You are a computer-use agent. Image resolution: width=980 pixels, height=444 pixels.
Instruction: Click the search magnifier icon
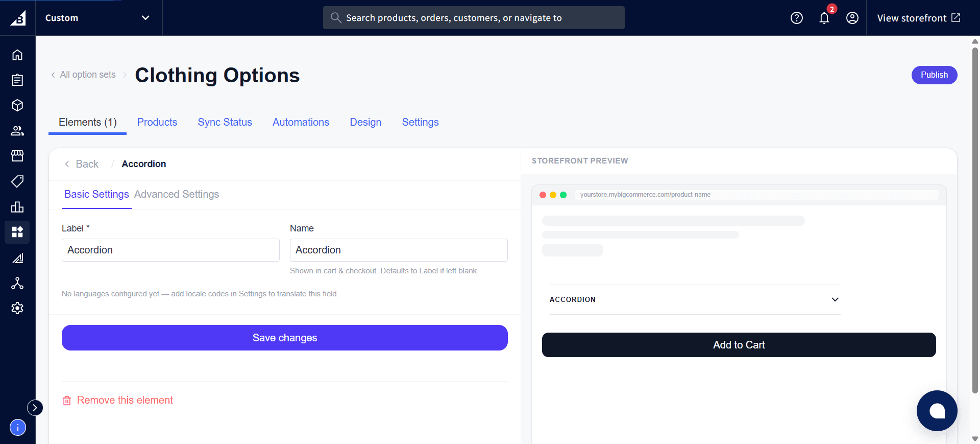tap(336, 18)
